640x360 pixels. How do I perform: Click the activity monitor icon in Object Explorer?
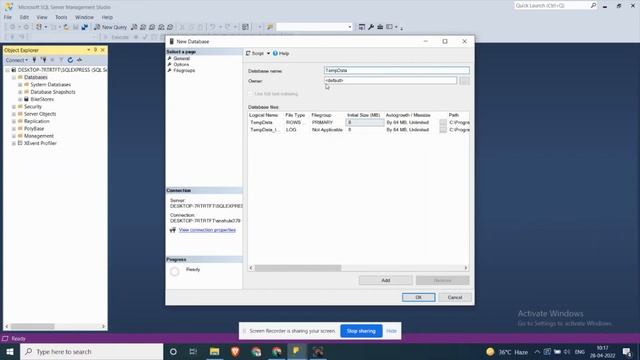pyautogui.click(x=80, y=60)
